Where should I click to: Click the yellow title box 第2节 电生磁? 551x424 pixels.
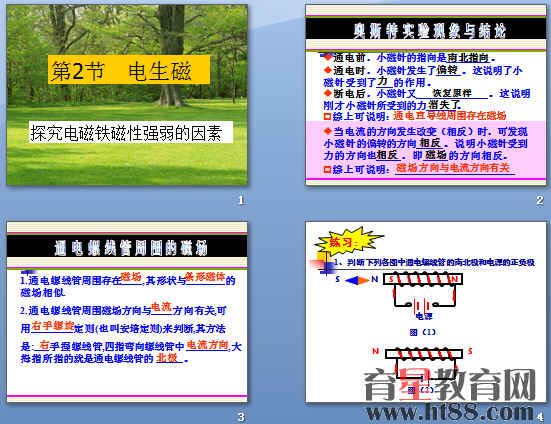tap(129, 70)
